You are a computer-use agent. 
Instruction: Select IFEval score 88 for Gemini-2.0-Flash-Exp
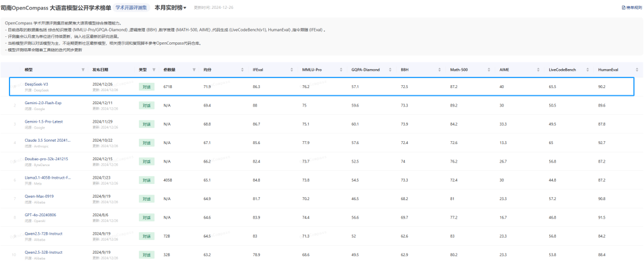coord(255,105)
